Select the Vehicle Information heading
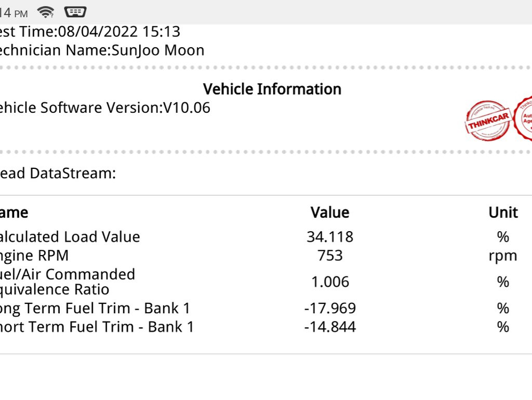Screen dimensions: 532x400 pos(272,89)
